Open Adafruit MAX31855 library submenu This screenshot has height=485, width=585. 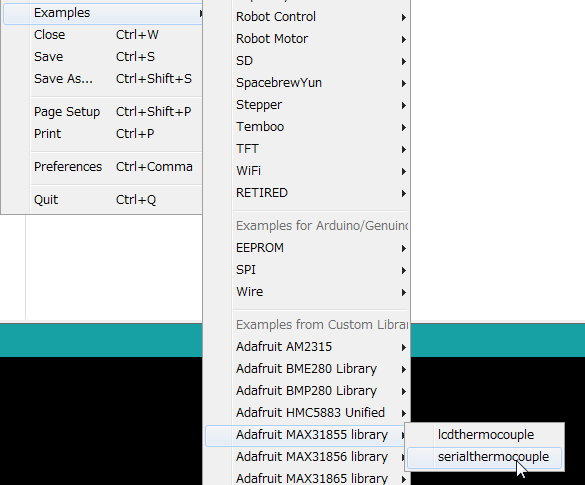306,435
